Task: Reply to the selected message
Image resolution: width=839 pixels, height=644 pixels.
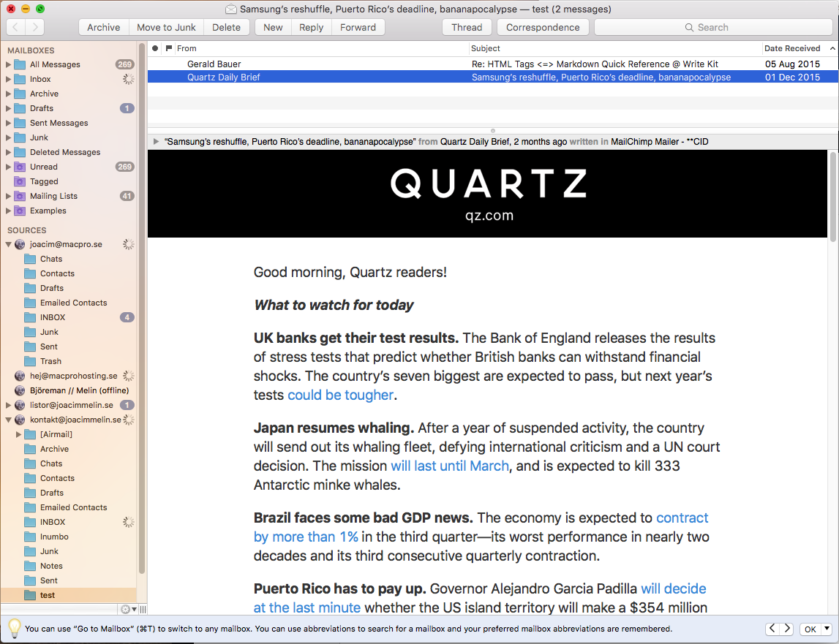Action: (312, 27)
